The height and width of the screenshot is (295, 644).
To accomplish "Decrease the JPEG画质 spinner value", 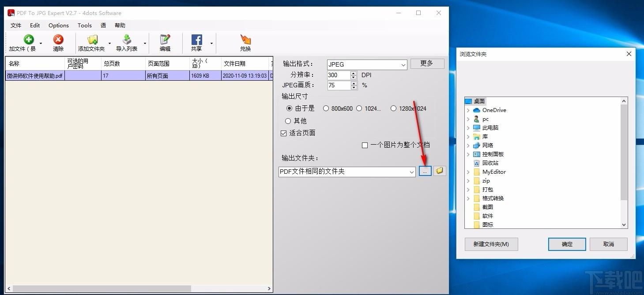I will click(x=353, y=88).
